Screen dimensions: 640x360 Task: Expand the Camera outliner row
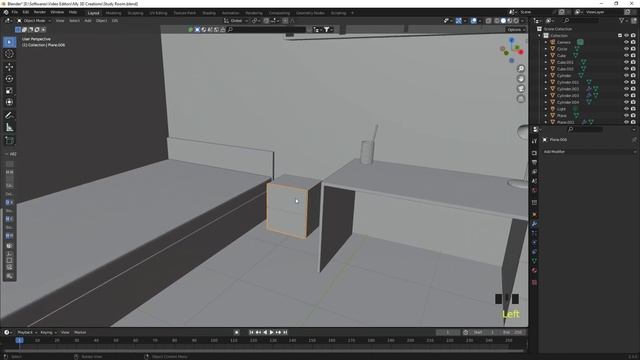546,42
